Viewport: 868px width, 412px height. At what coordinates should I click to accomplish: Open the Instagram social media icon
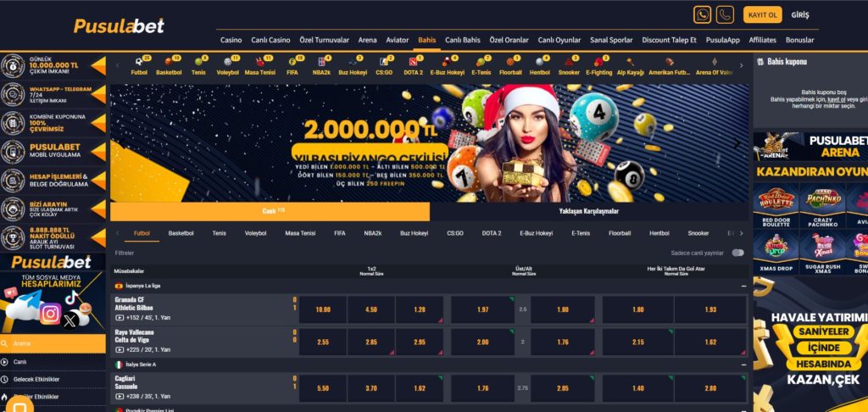tap(50, 314)
